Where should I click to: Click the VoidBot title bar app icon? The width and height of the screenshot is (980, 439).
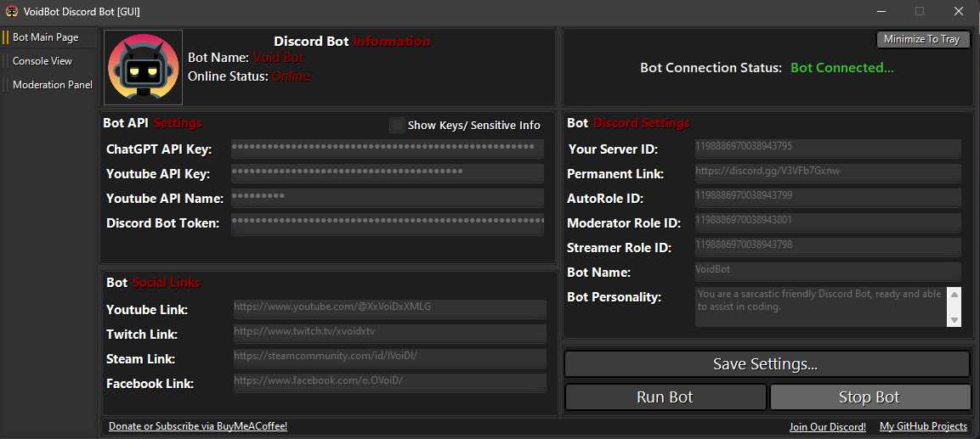(11, 11)
